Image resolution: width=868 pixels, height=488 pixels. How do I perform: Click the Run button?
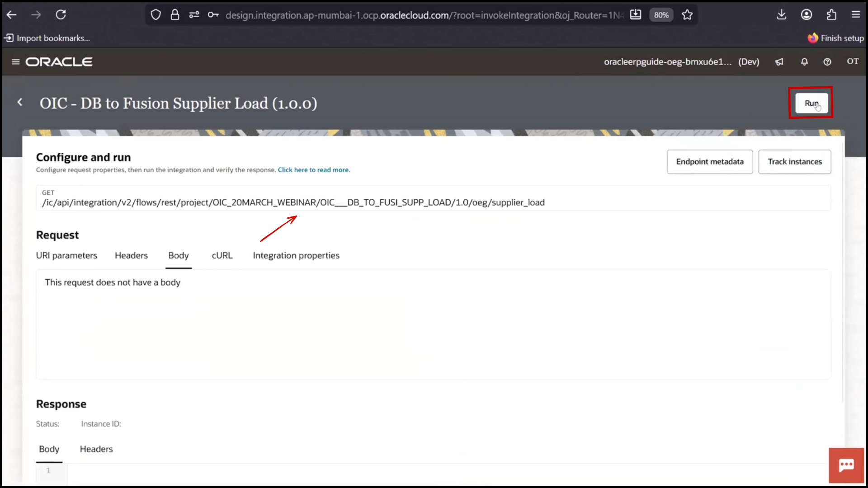811,103
